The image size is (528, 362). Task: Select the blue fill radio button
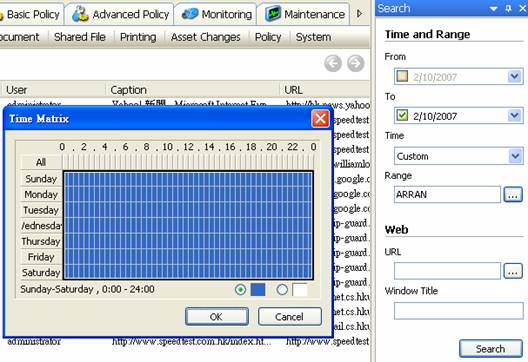(x=240, y=290)
